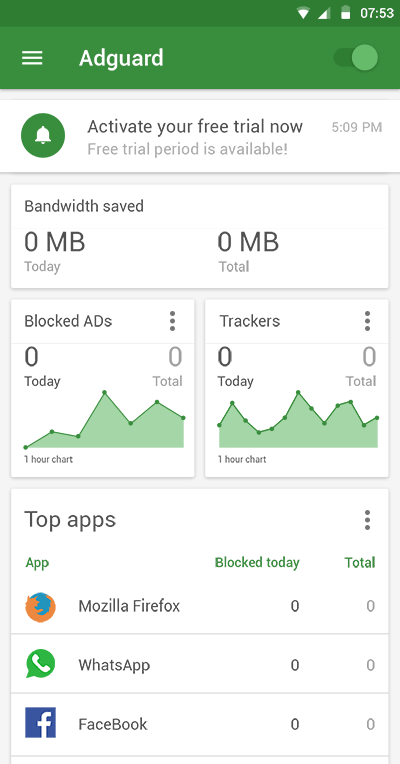The width and height of the screenshot is (400, 764).
Task: Click the App column header
Action: click(x=37, y=563)
